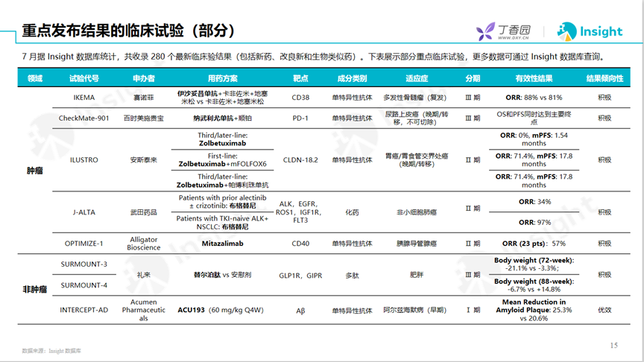Click the Insight logo icon
644x362 pixels.
click(x=566, y=31)
